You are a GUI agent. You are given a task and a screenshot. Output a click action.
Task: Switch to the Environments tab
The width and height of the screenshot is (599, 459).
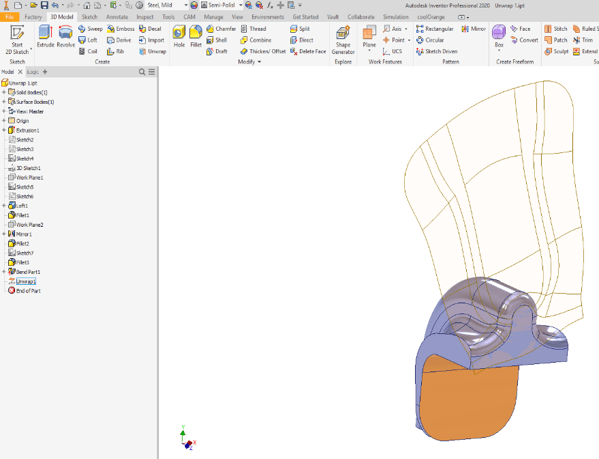coord(268,17)
